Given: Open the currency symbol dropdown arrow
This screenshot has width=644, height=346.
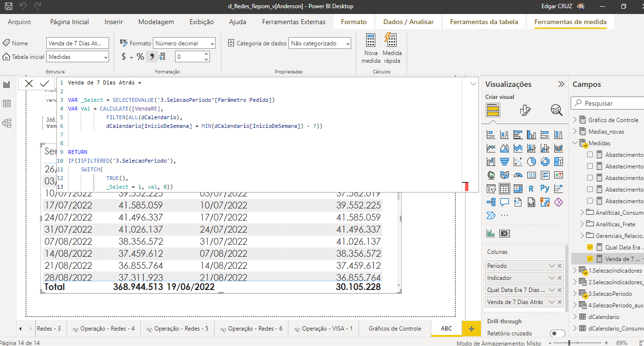Looking at the screenshot, I should pos(131,57).
